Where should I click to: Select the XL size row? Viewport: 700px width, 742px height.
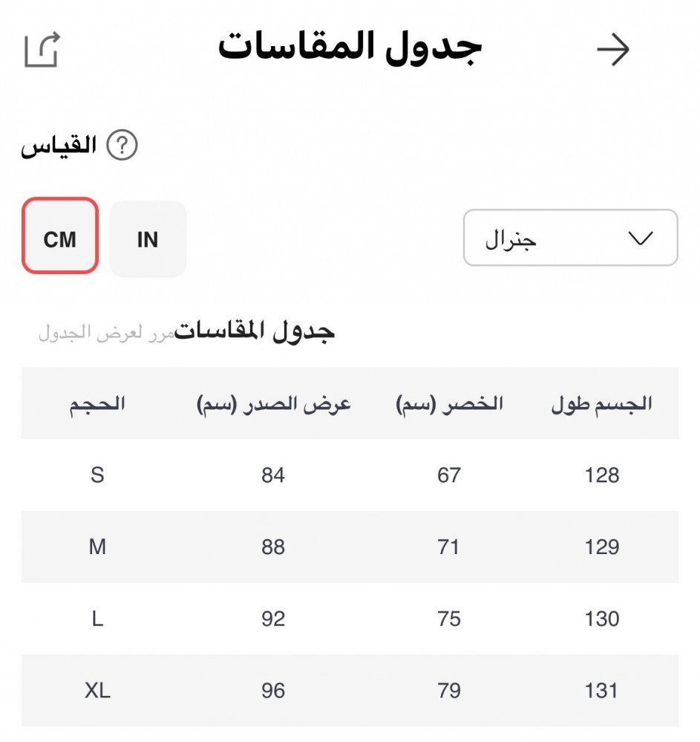97,691
